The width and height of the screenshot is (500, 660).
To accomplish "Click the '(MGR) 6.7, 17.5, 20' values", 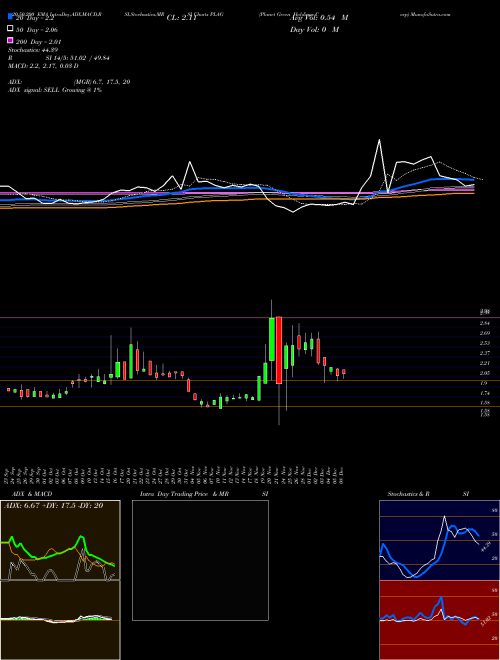I will tap(101, 82).
